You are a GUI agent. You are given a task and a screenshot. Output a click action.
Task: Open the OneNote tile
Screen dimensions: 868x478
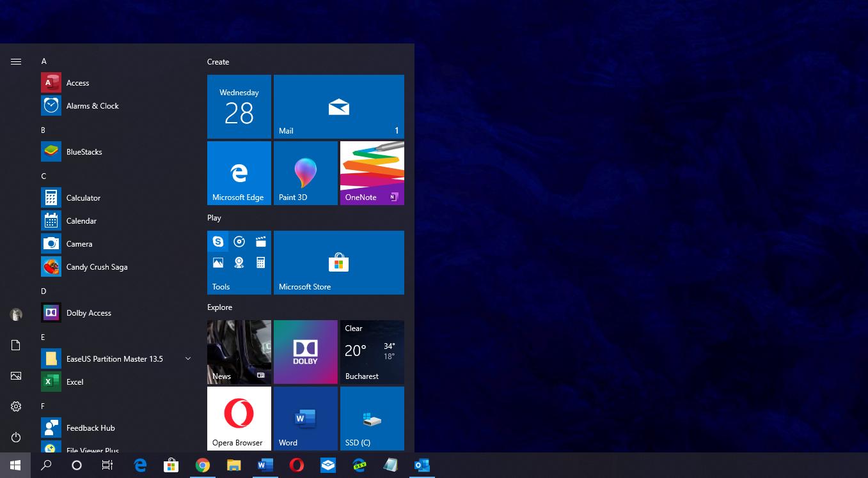372,173
